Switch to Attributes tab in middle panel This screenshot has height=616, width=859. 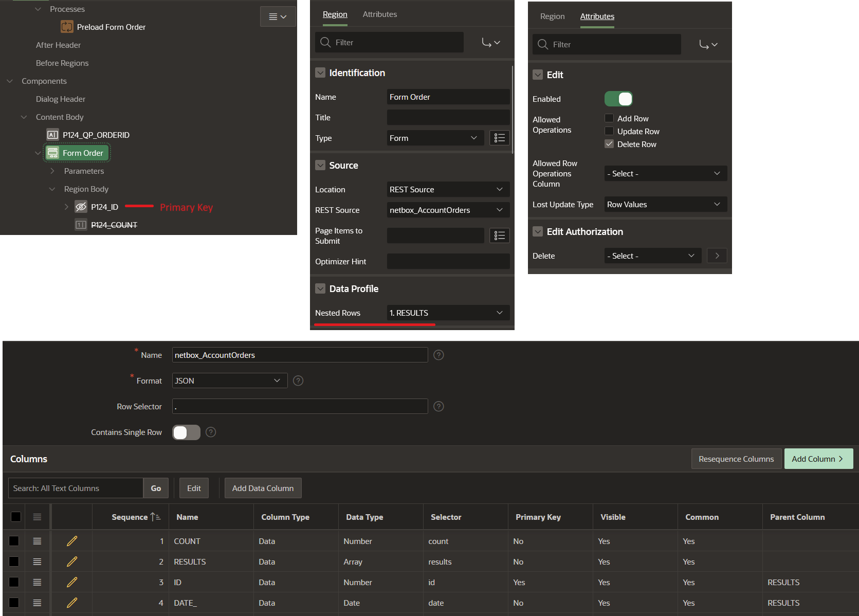379,14
